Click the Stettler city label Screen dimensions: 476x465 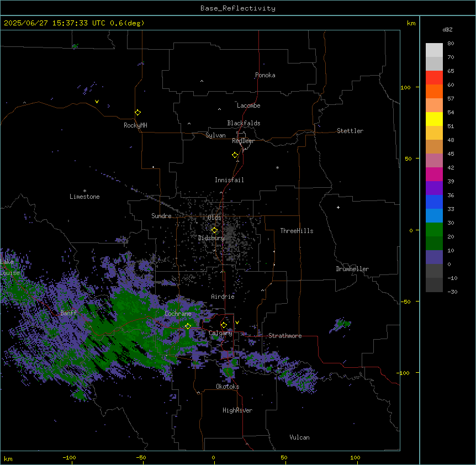coord(350,131)
